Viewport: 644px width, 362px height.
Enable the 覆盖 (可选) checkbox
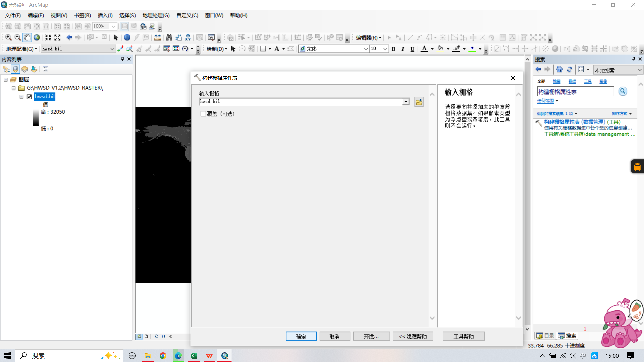click(203, 114)
